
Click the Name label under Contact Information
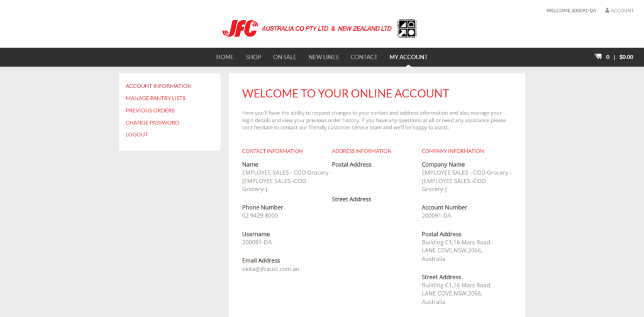[x=250, y=164]
